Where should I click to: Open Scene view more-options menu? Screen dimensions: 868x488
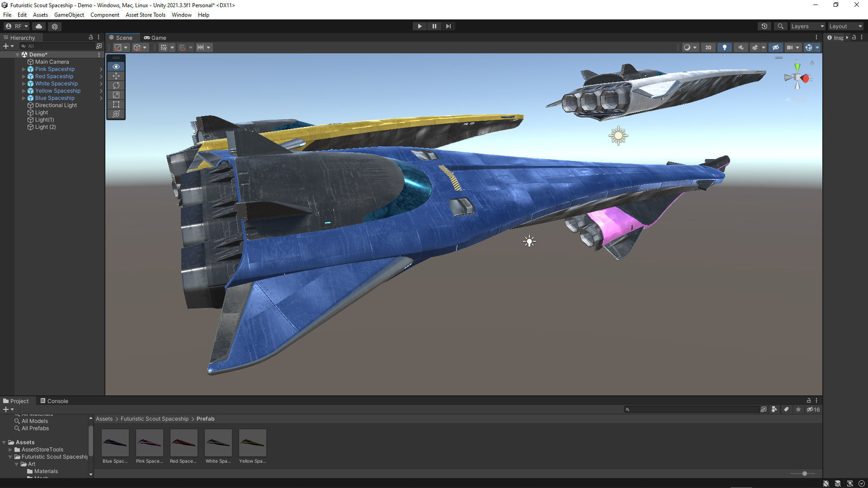click(x=816, y=38)
